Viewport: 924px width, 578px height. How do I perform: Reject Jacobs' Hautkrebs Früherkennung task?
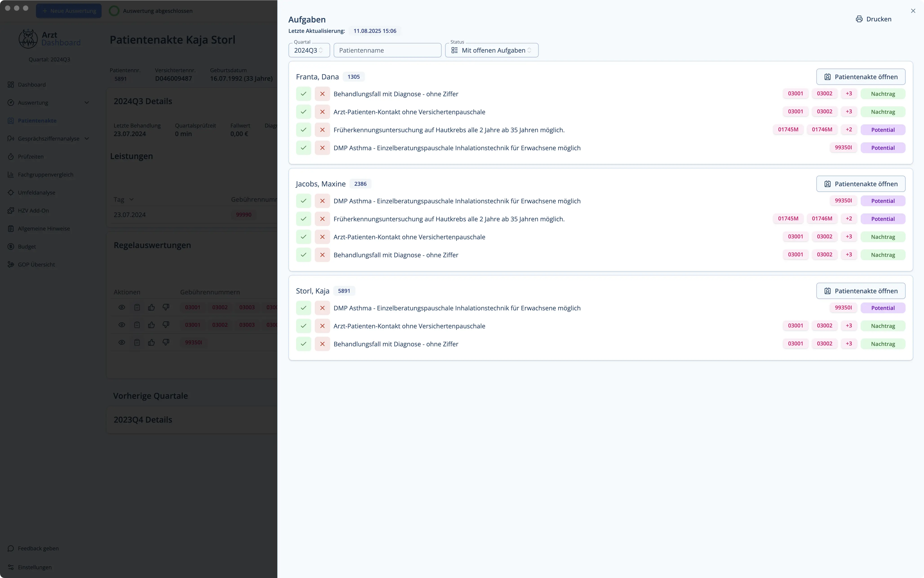tap(322, 219)
